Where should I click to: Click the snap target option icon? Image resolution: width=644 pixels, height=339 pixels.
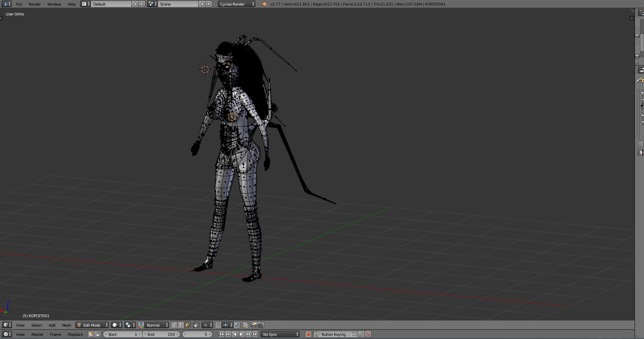point(237,325)
